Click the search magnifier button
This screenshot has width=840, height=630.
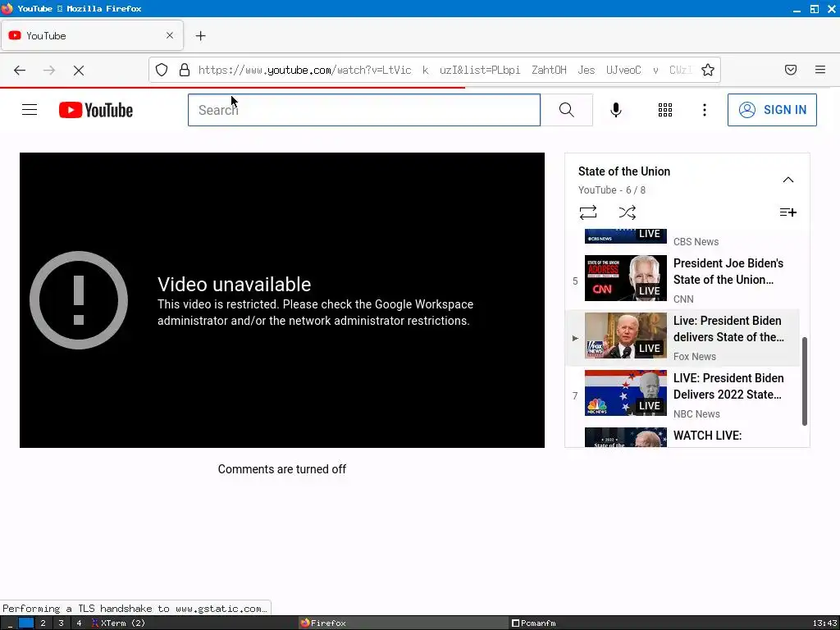click(566, 110)
